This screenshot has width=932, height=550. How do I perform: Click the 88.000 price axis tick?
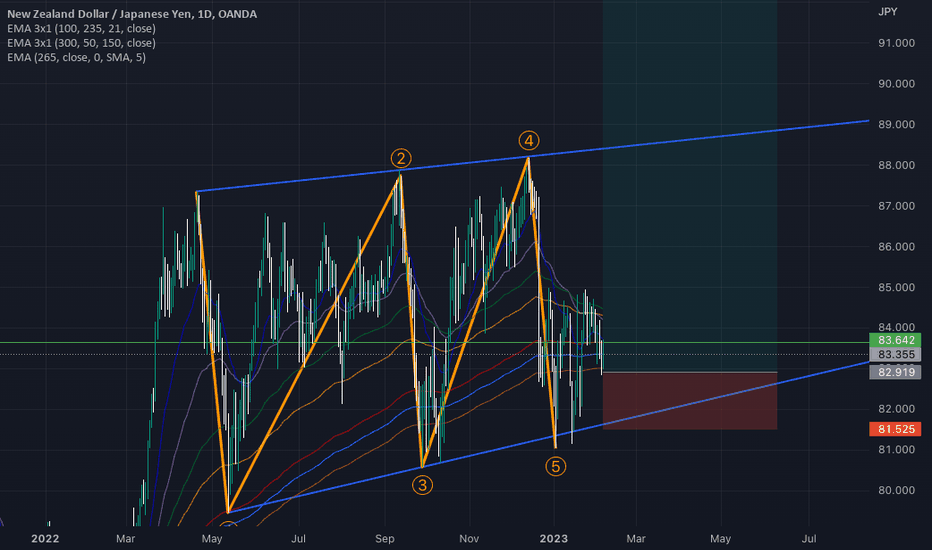coord(896,165)
